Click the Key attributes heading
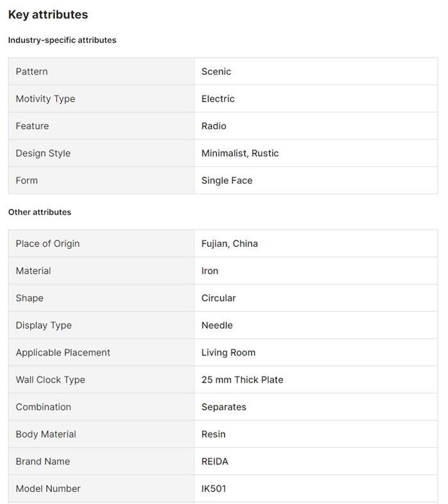448x504 pixels. (48, 15)
